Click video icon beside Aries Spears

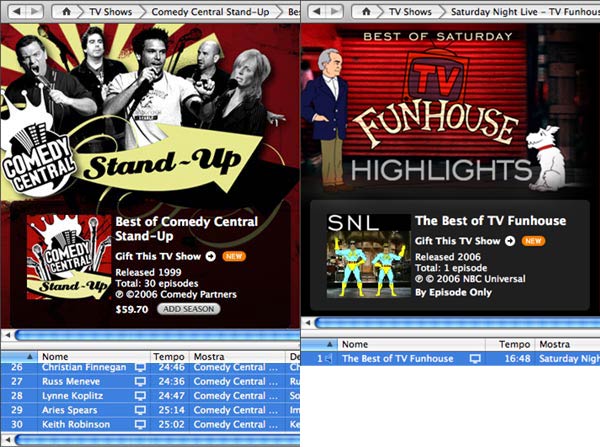point(140,410)
